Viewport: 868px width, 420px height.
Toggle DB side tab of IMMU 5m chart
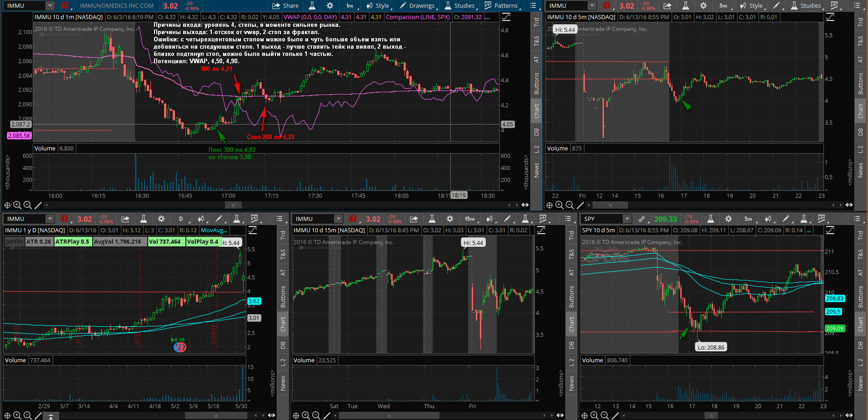(x=860, y=132)
